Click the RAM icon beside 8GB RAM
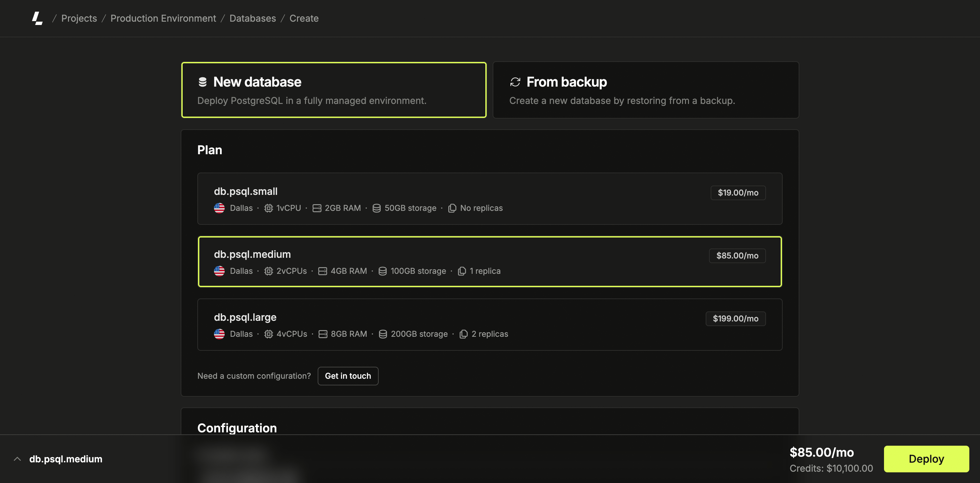980x483 pixels. [x=323, y=333]
